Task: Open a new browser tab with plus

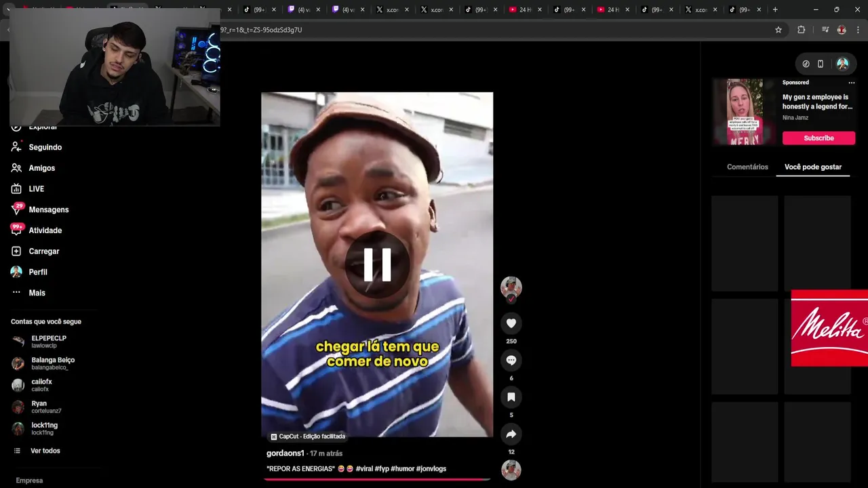Action: pyautogui.click(x=775, y=9)
